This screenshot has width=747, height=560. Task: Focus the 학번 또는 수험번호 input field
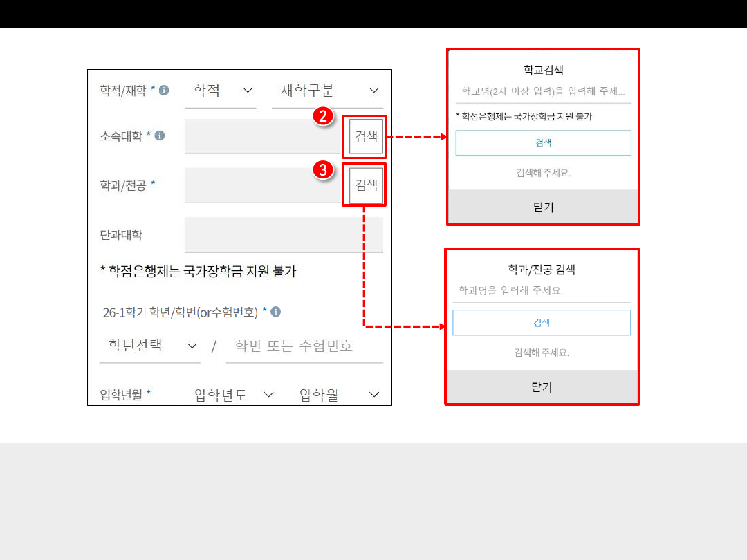[304, 346]
